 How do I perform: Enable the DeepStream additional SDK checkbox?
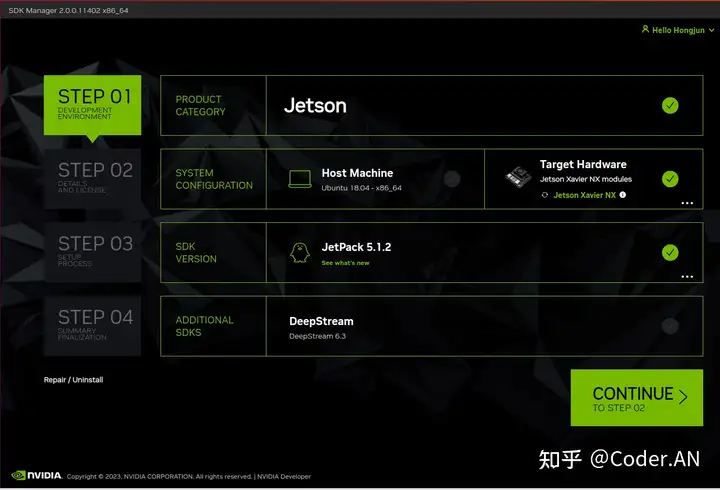pos(670,326)
